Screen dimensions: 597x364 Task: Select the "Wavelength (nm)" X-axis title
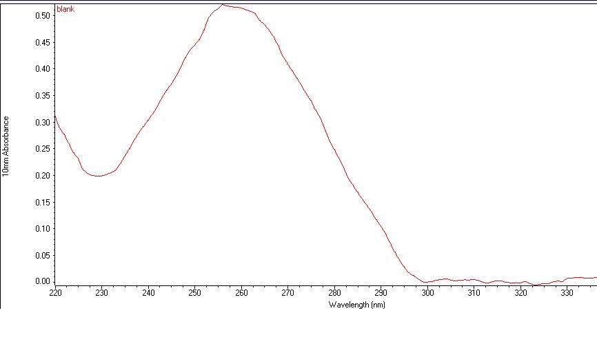356,304
